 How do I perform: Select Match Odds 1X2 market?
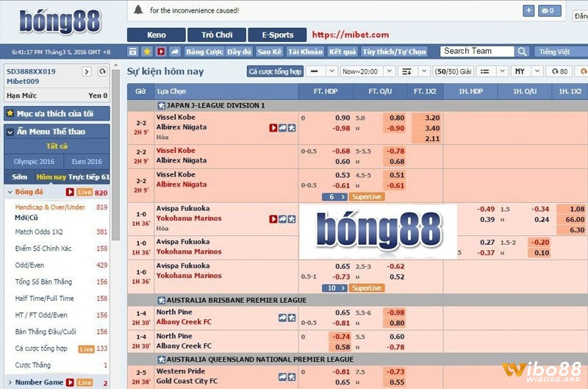click(x=39, y=232)
